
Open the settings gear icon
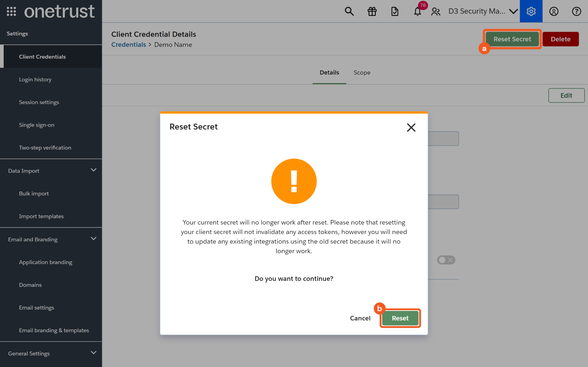(531, 11)
